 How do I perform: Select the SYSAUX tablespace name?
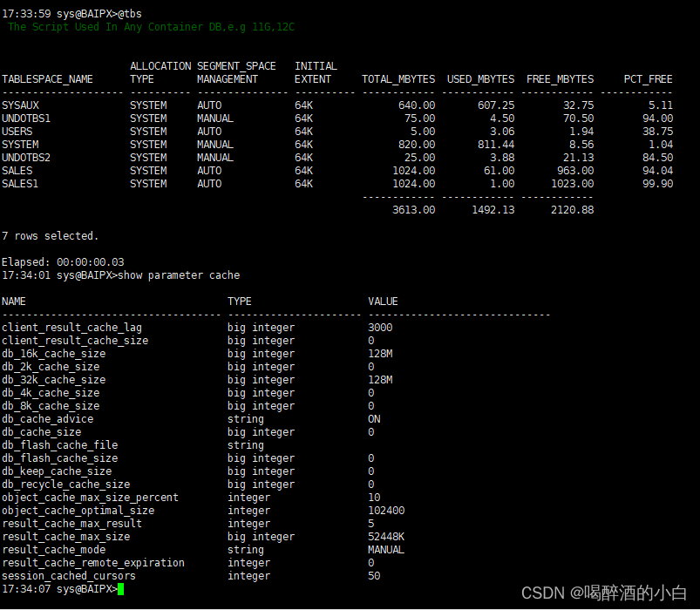(21, 105)
